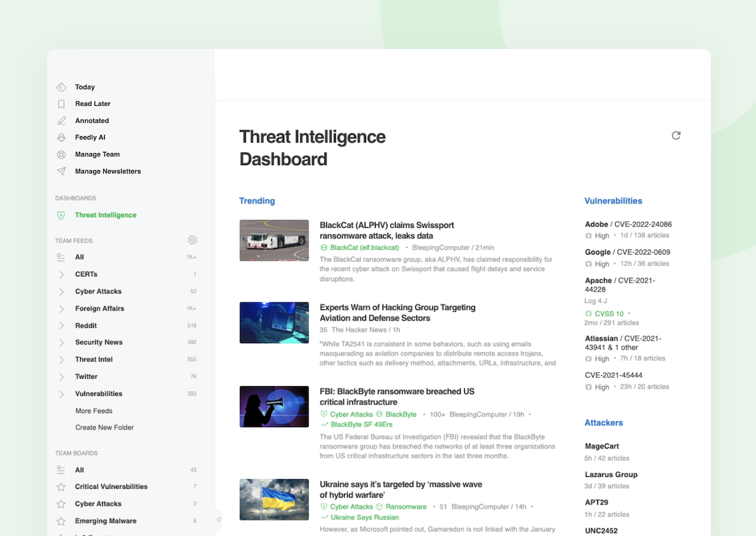
Task: Click the All feeds list icon under Team Feeds
Action: [61, 257]
